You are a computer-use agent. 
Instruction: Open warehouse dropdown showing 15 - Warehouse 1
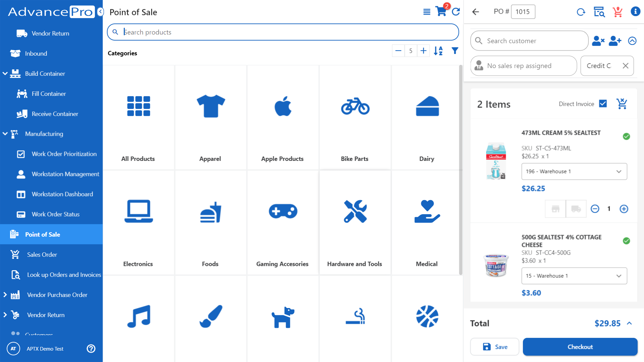574,276
